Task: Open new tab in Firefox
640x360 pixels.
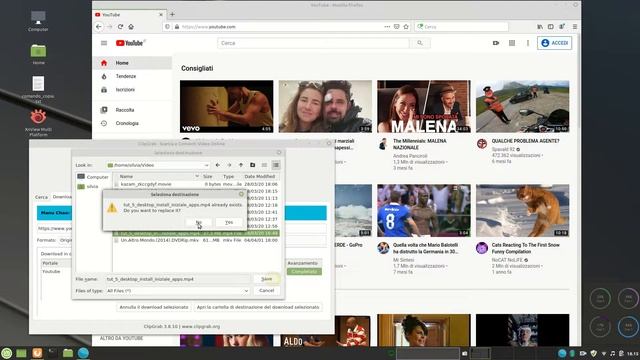Action: [172, 14]
